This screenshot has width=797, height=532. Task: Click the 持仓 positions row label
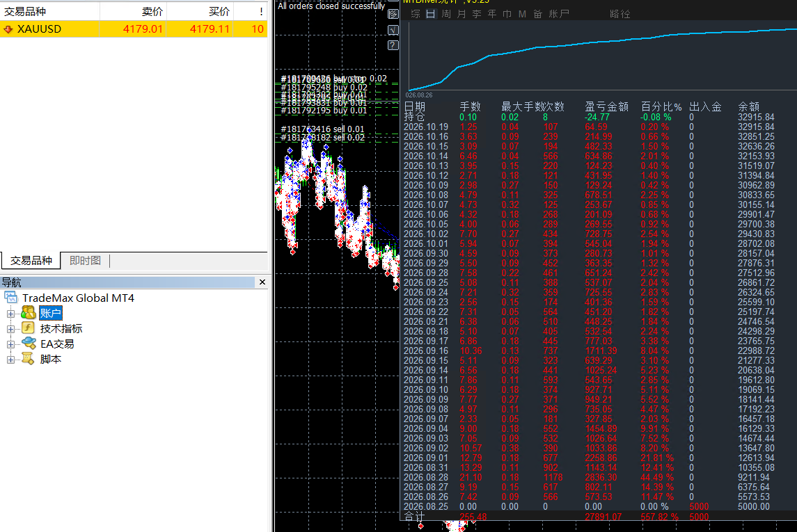point(414,117)
